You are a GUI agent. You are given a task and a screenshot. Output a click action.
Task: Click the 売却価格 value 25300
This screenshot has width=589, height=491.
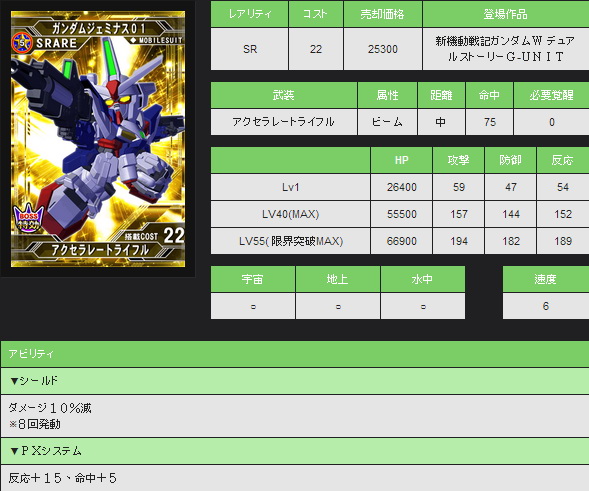click(x=382, y=49)
